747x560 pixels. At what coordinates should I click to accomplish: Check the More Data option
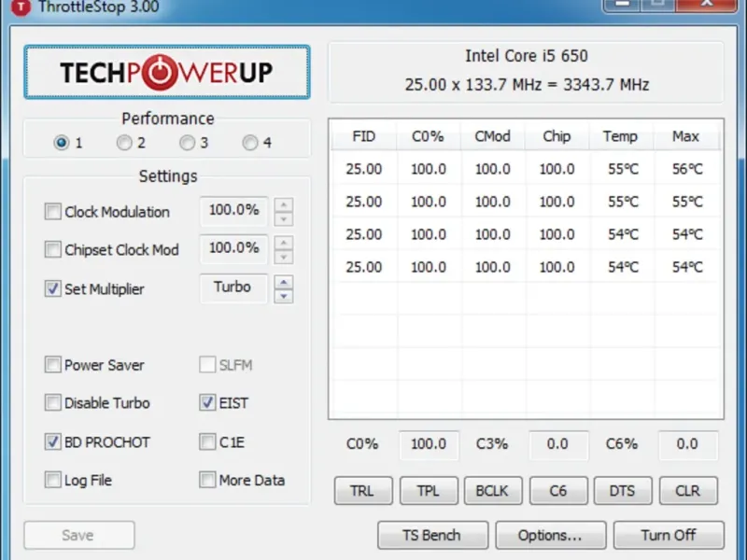point(207,480)
